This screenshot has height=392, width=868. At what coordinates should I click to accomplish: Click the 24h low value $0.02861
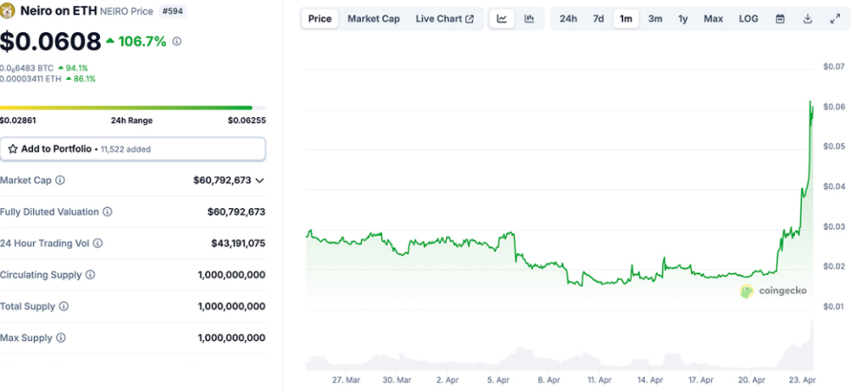coord(19,120)
